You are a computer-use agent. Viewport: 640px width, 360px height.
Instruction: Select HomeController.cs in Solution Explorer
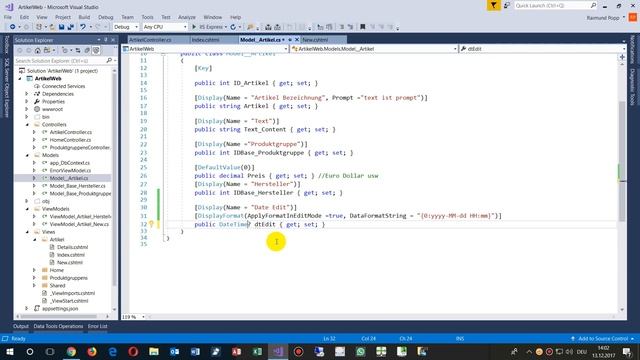pos(70,140)
